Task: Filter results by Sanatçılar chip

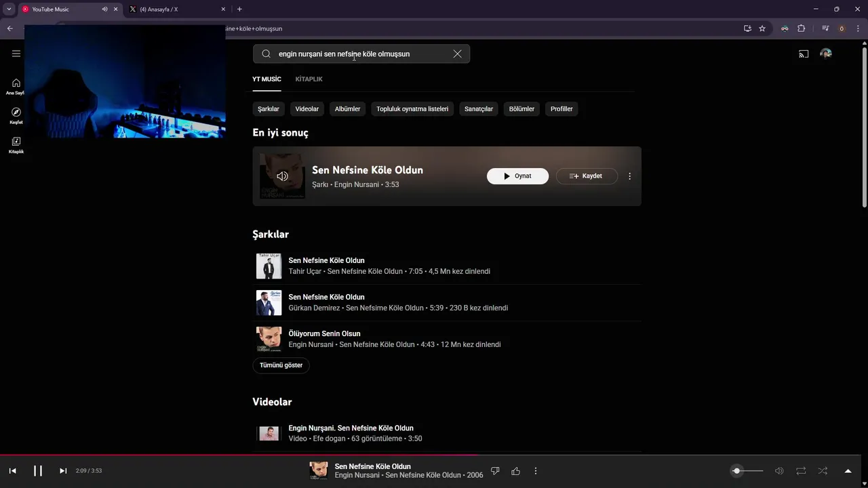Action: 479,108
